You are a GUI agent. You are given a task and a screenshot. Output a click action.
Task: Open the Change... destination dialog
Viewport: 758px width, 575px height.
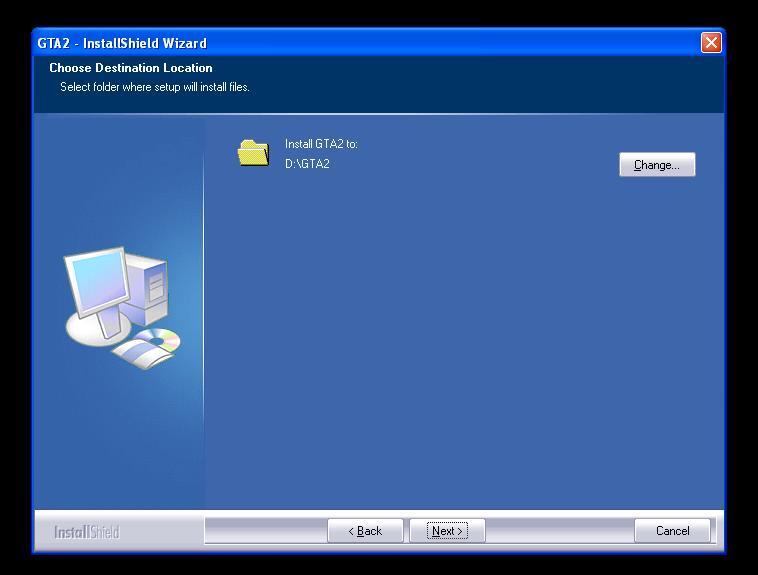coord(657,165)
